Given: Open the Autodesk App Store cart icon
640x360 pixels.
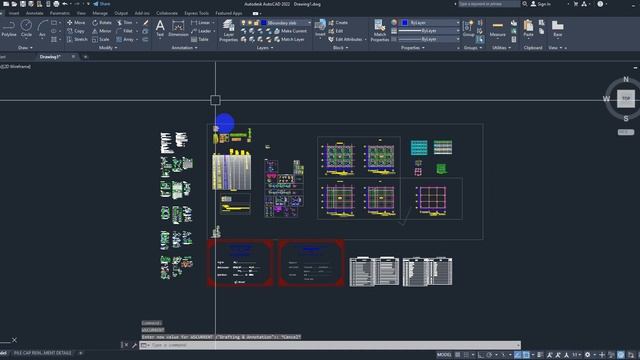Looking at the screenshot, I should tap(576, 4).
